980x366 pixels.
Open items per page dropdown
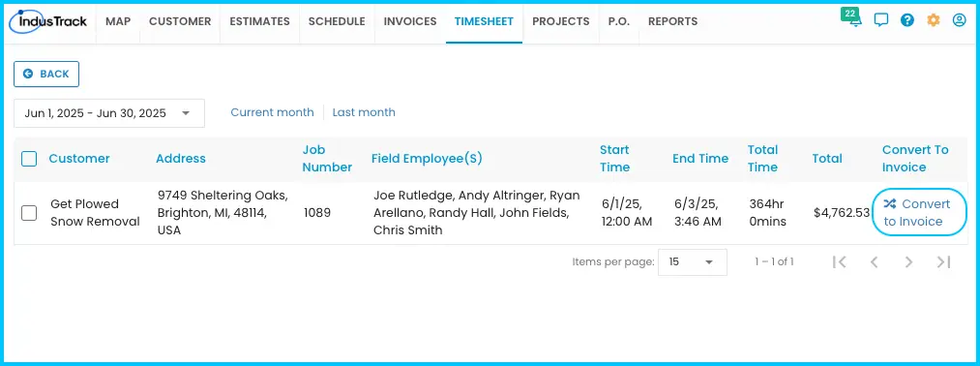click(x=693, y=262)
